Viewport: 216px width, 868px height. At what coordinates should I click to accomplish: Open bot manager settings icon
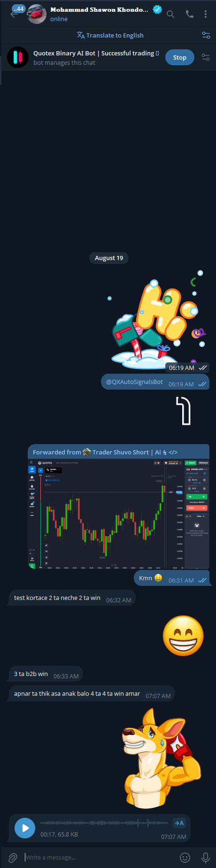pos(205,57)
